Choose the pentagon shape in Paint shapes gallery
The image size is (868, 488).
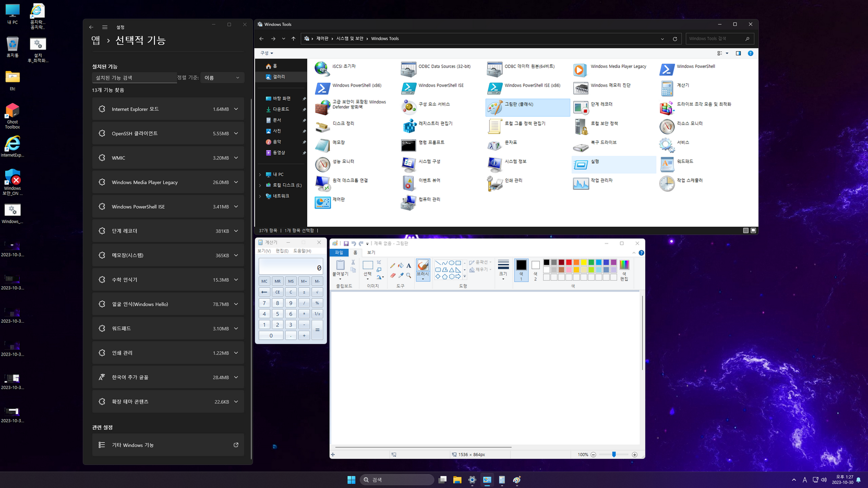click(x=445, y=276)
